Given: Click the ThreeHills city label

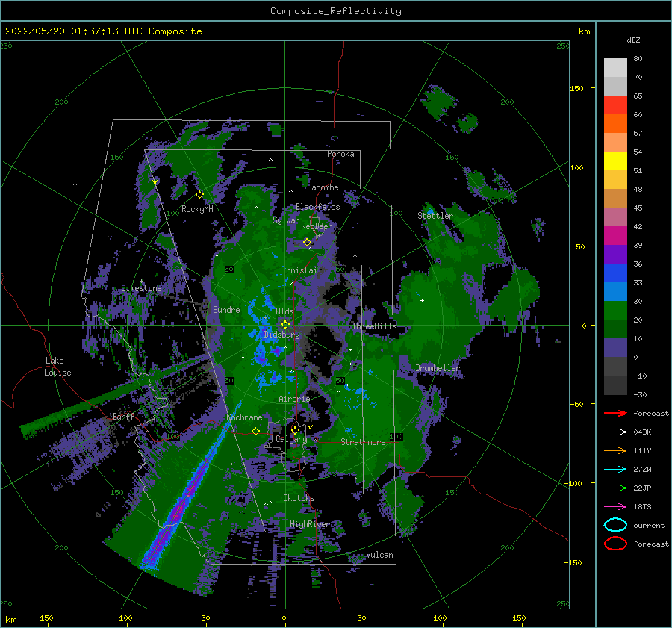Looking at the screenshot, I should (374, 326).
